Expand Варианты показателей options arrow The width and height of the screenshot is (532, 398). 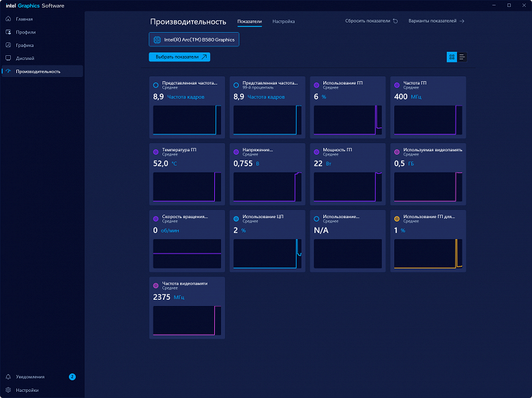[x=462, y=21]
